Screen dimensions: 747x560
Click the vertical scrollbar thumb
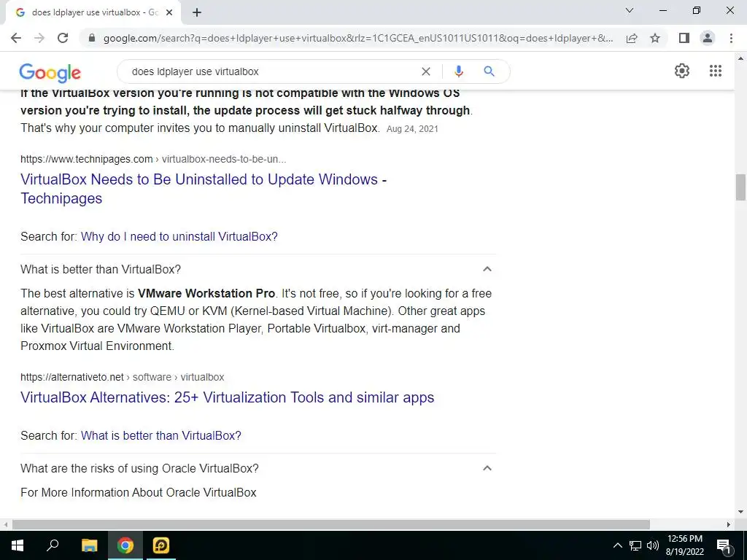tap(740, 187)
